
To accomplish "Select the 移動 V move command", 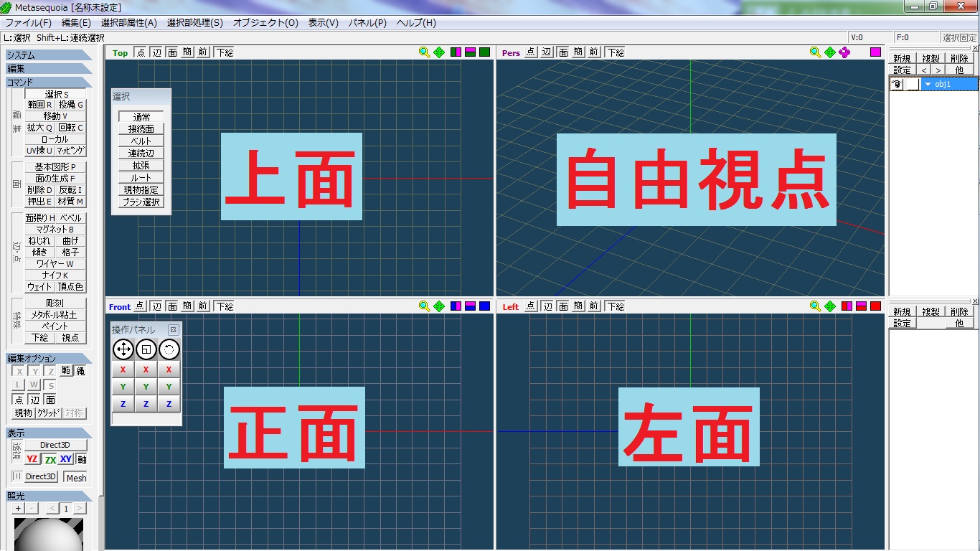I will point(55,116).
